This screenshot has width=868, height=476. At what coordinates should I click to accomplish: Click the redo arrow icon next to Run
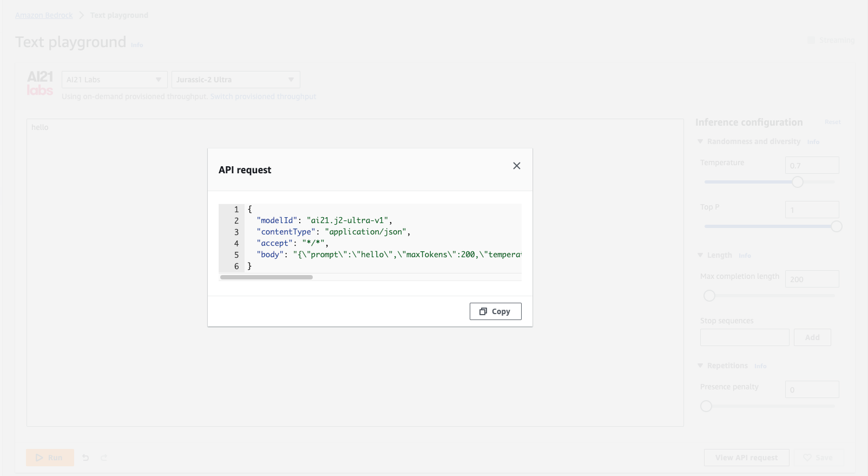click(104, 458)
